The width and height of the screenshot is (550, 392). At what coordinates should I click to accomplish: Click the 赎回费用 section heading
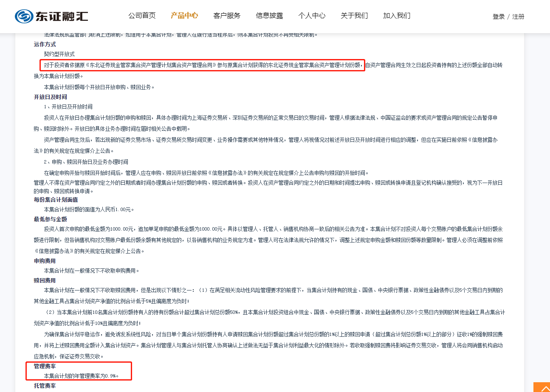pyautogui.click(x=45, y=280)
